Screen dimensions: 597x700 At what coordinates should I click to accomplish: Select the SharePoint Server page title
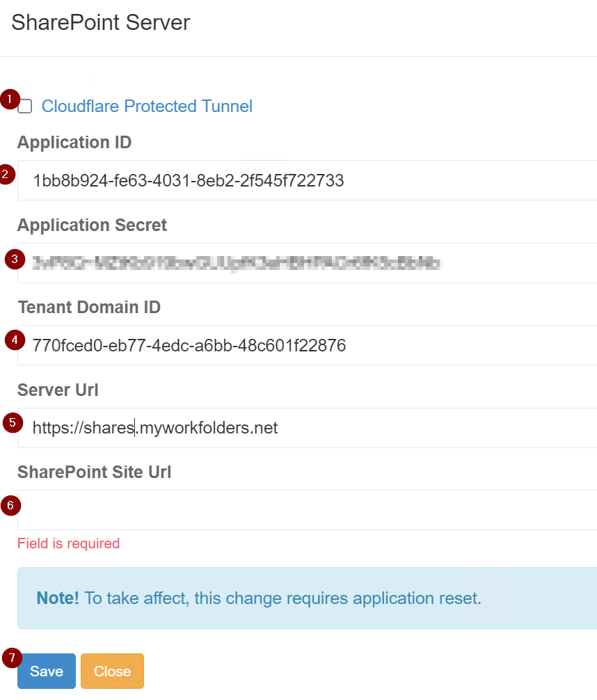coord(100,23)
